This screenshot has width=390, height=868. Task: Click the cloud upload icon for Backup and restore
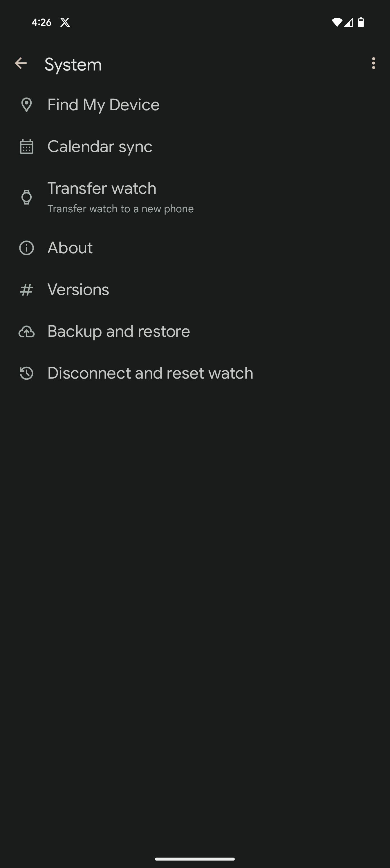point(27,331)
